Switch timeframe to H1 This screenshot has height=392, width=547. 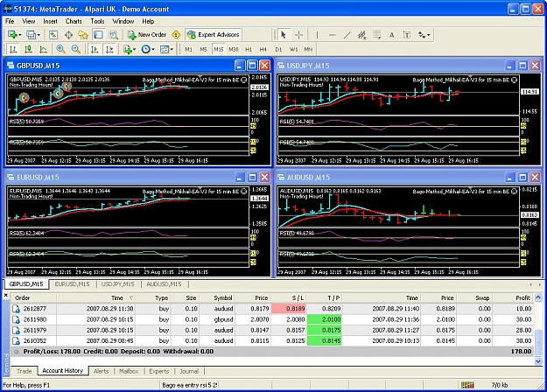point(249,49)
